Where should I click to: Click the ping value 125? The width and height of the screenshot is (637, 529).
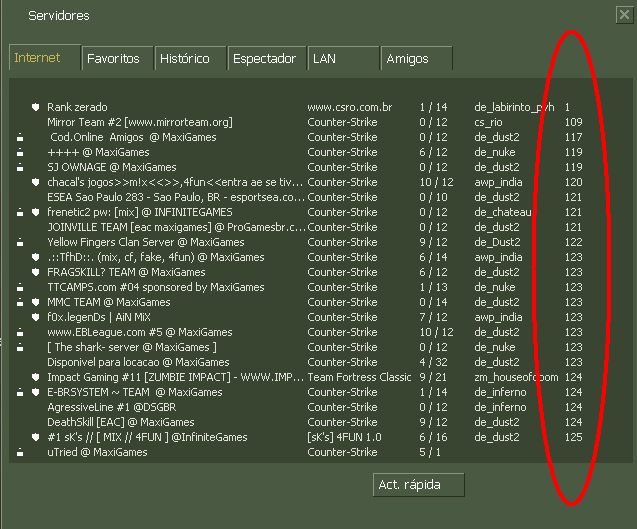574,438
